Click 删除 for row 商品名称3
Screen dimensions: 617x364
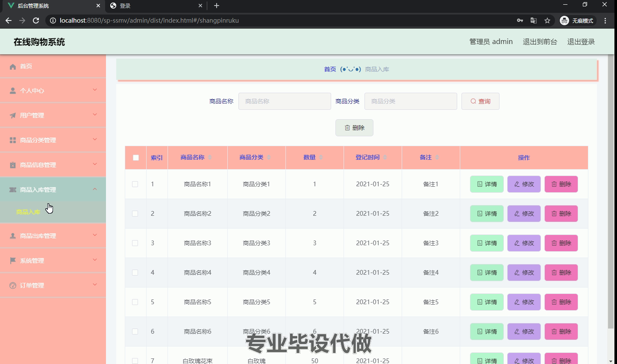tap(561, 243)
